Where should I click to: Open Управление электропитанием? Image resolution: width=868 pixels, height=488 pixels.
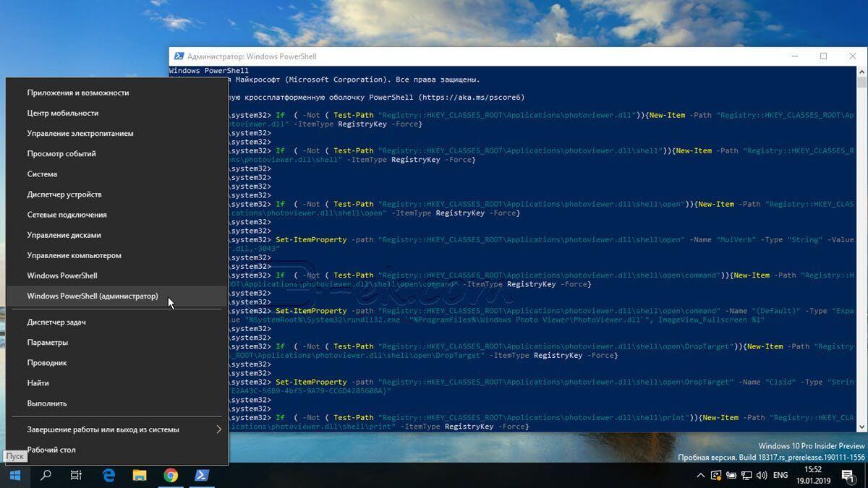pyautogui.click(x=117, y=133)
